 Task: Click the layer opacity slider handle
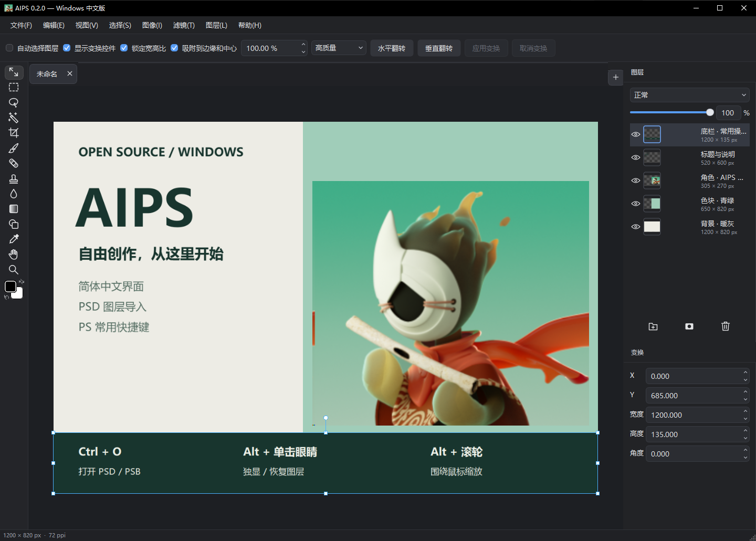point(710,112)
